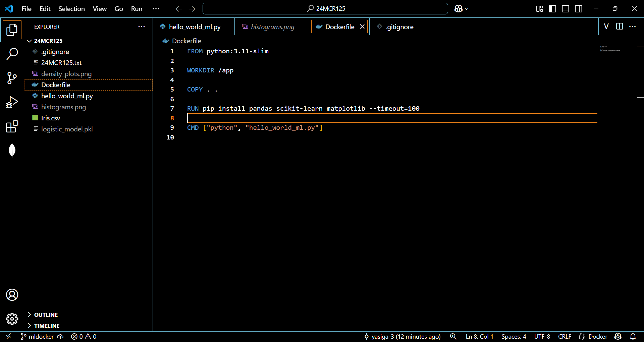
Task: Toggle the primary side bar
Action: point(552,9)
